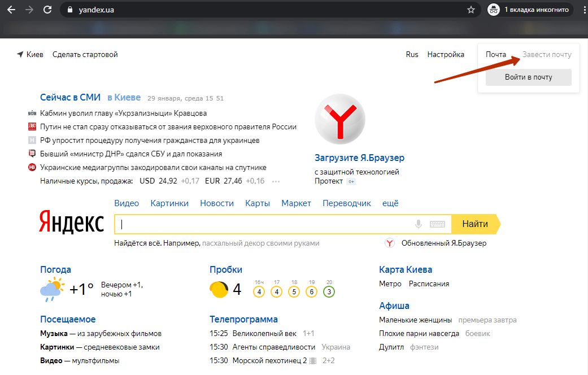Viewport: 588px width, 375px height.
Task: Open the Пробки section heading
Action: pos(226,269)
